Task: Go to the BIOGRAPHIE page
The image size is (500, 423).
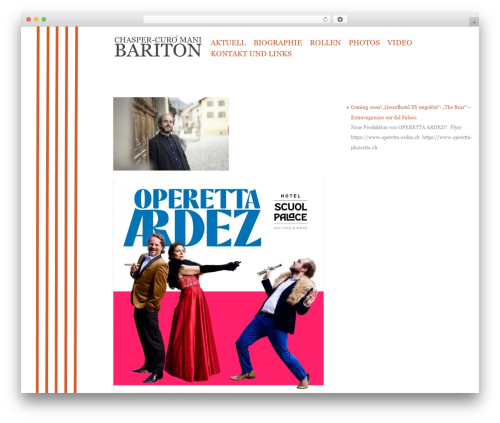Action: (x=277, y=43)
